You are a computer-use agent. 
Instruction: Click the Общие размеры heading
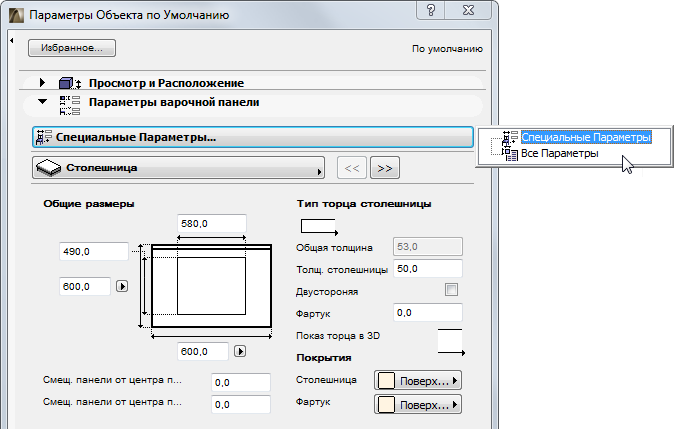[89, 204]
